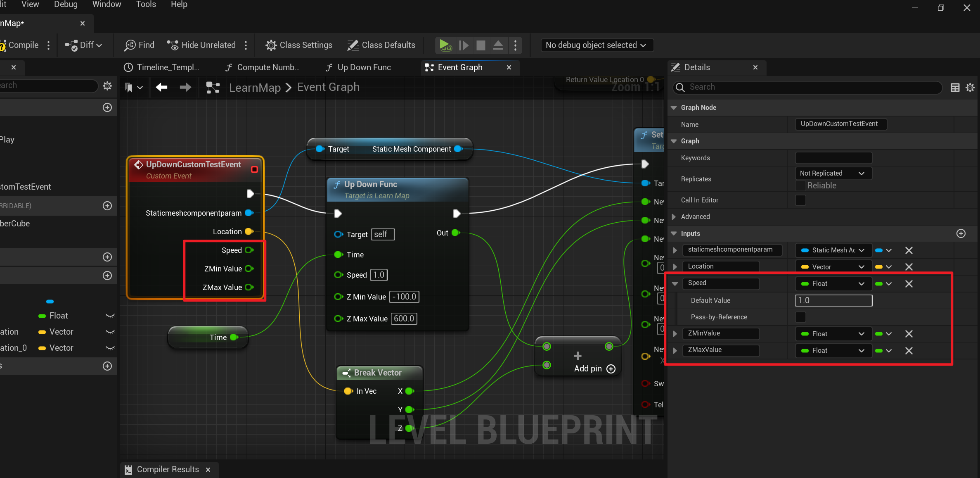Switch to the Compute Numb tab
The width and height of the screenshot is (980, 478).
coord(263,67)
